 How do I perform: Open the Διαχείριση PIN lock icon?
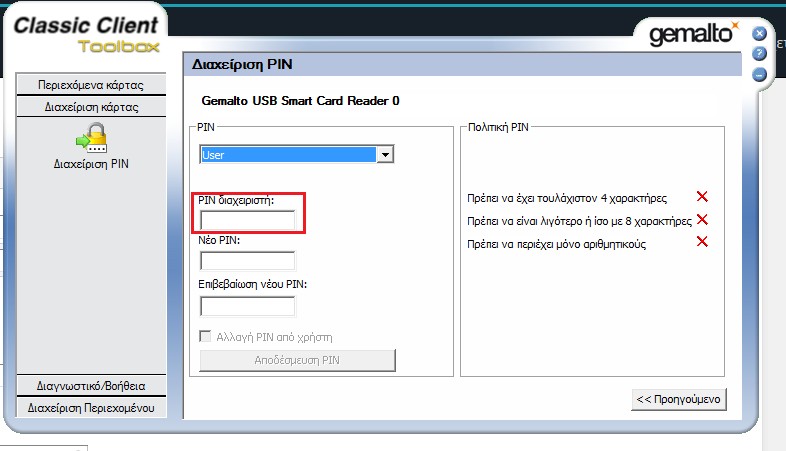[x=91, y=138]
